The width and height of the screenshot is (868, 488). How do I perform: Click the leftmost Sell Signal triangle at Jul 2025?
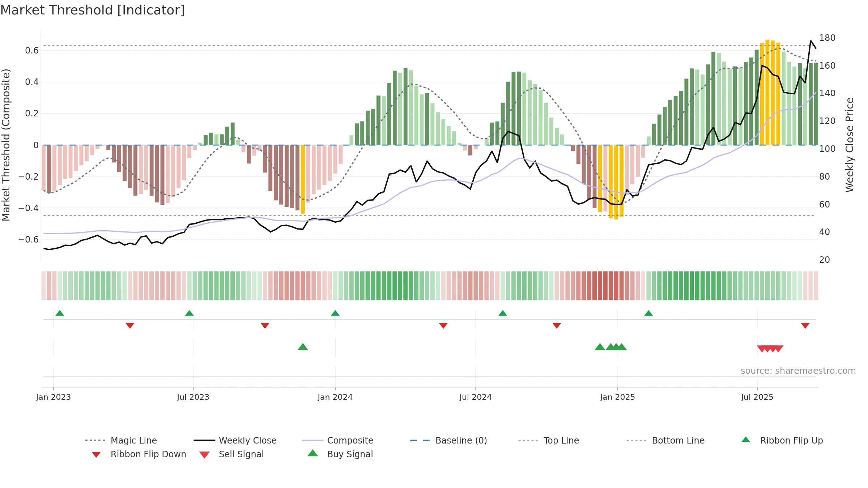tap(761, 349)
